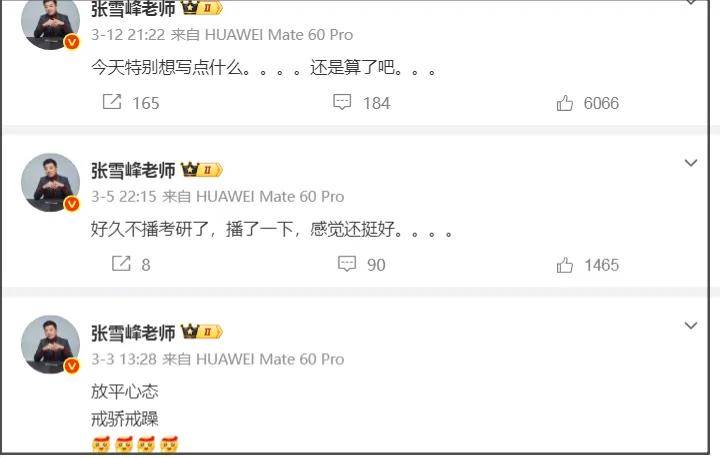The image size is (720, 458).
Task: Open the avatar thumbnail on the 3-3 post
Action: 51,344
